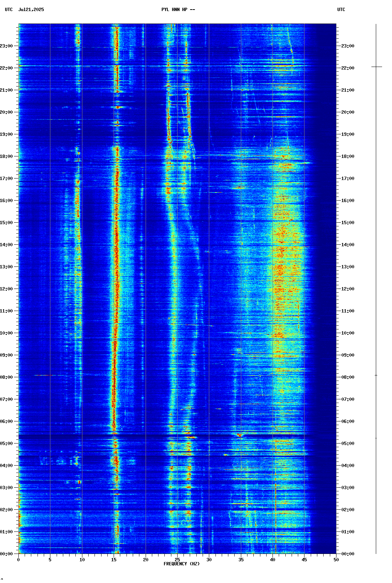Click the right-axis 17:00 time label
This screenshot has height=583, width=392.
click(348, 179)
